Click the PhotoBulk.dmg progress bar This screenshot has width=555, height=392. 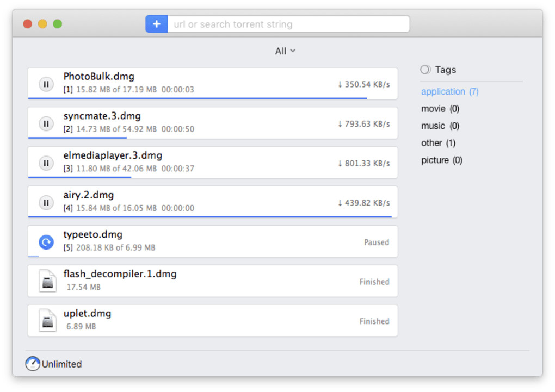(198, 98)
